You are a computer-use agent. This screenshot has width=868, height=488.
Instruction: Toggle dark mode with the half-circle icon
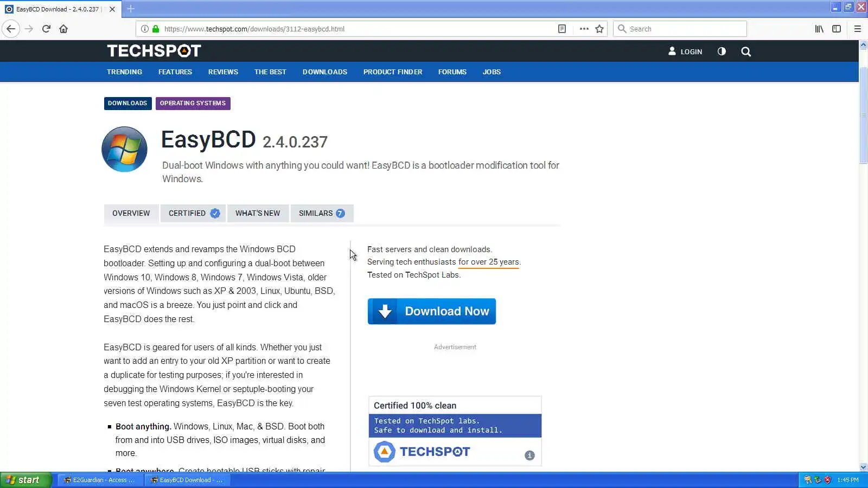coord(722,51)
